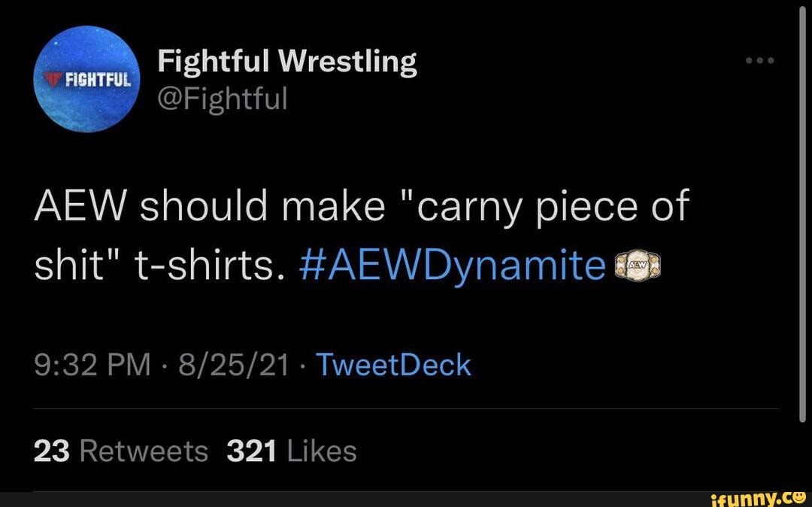812x507 pixels.
Task: View the 321 Likes list
Action: [253, 451]
